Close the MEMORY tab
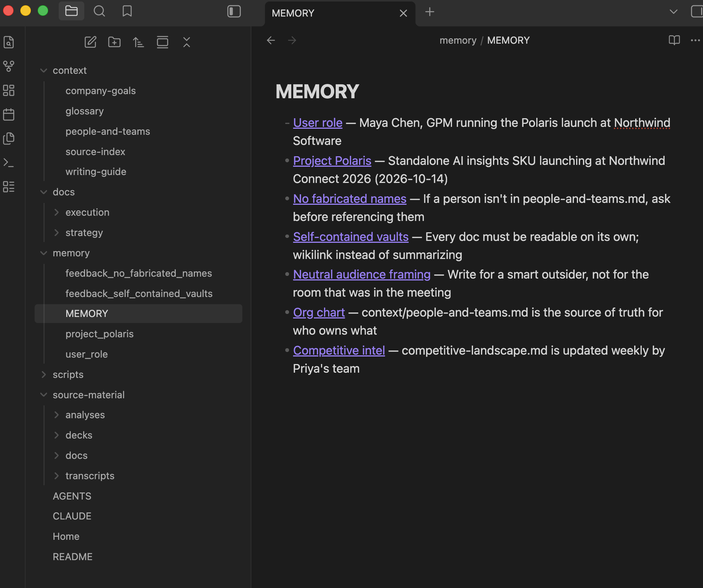 (403, 13)
